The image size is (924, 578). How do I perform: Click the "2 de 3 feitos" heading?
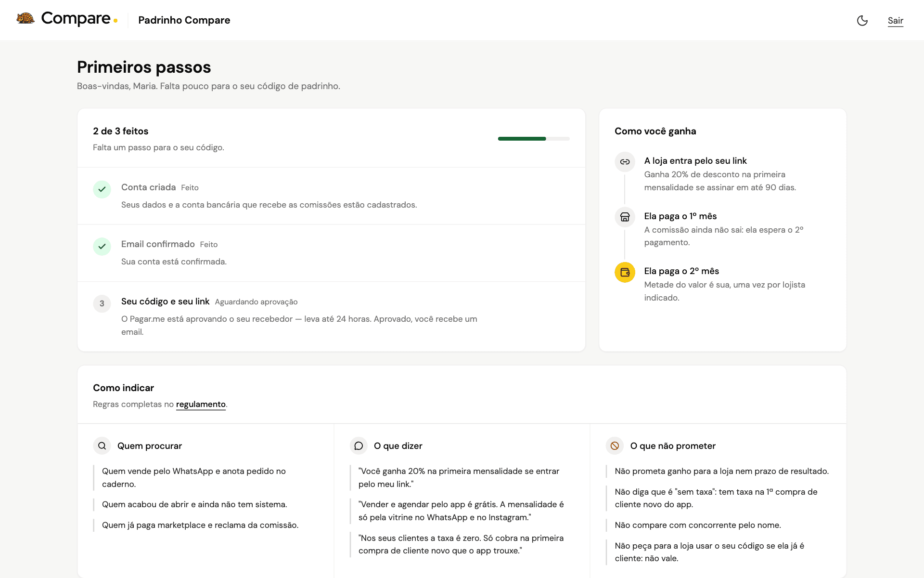pos(120,131)
